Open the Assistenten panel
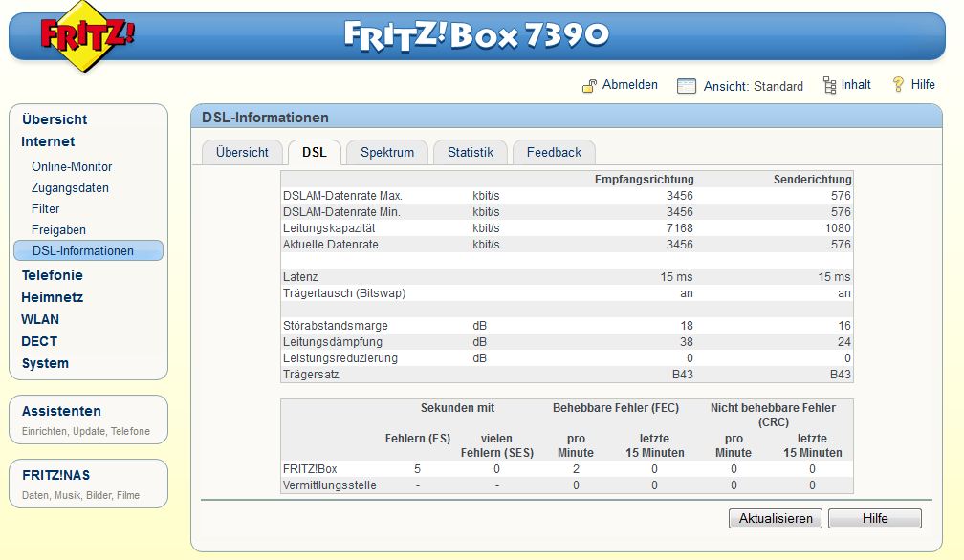Screen dimensions: 964x560 tap(89, 420)
